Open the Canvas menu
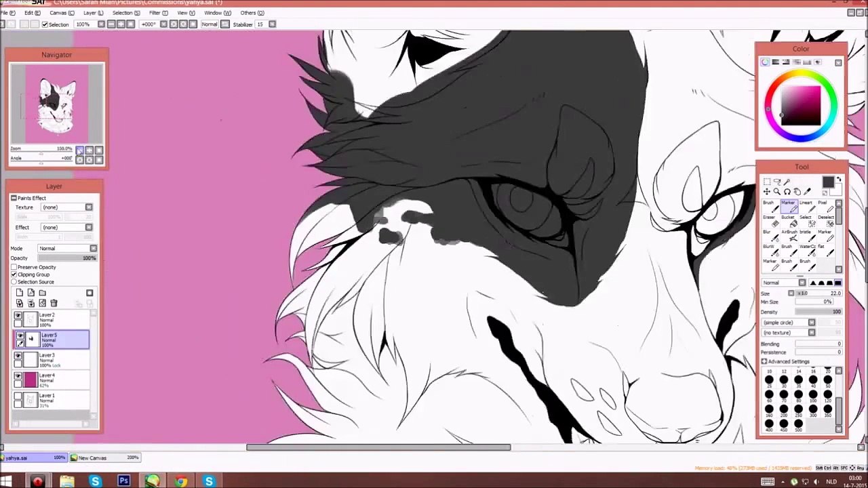The width and height of the screenshot is (868, 488). pyautogui.click(x=62, y=13)
